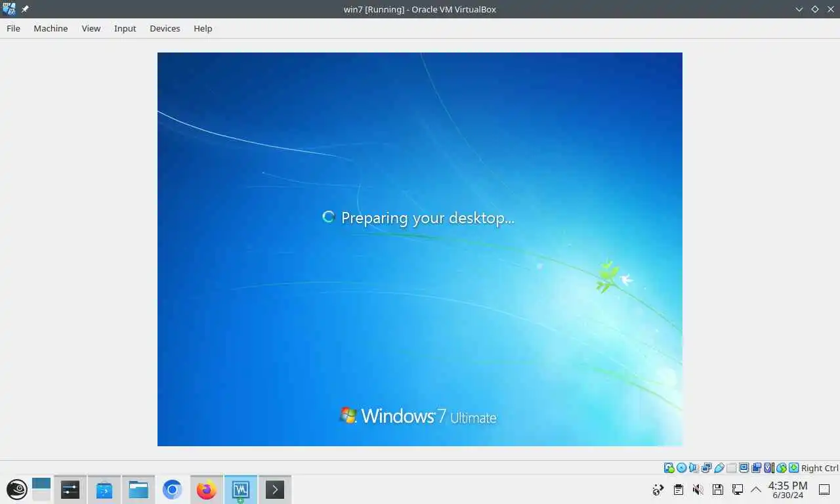Open the View menu
The height and width of the screenshot is (504, 840).
[x=91, y=28]
